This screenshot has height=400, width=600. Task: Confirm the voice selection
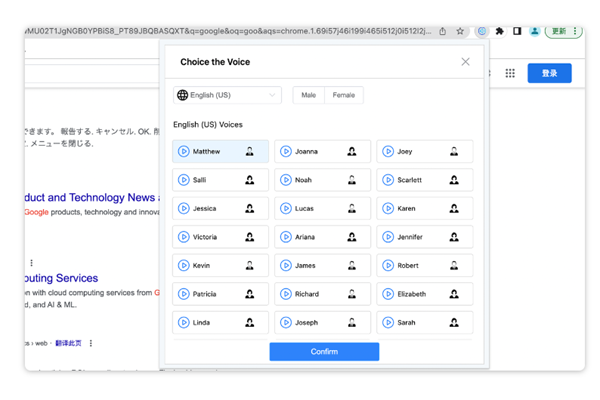(324, 351)
